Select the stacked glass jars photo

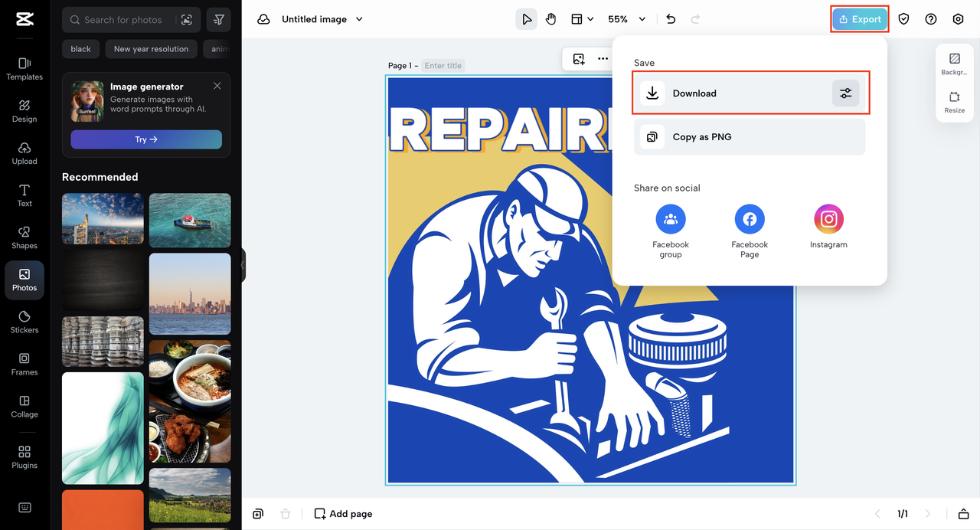point(103,342)
